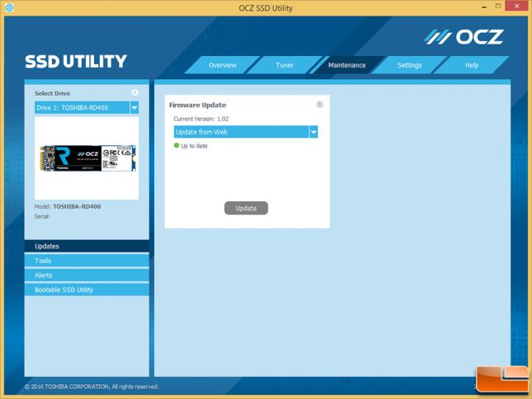Select the Maintenance tab
The height and width of the screenshot is (399, 532).
pos(346,65)
